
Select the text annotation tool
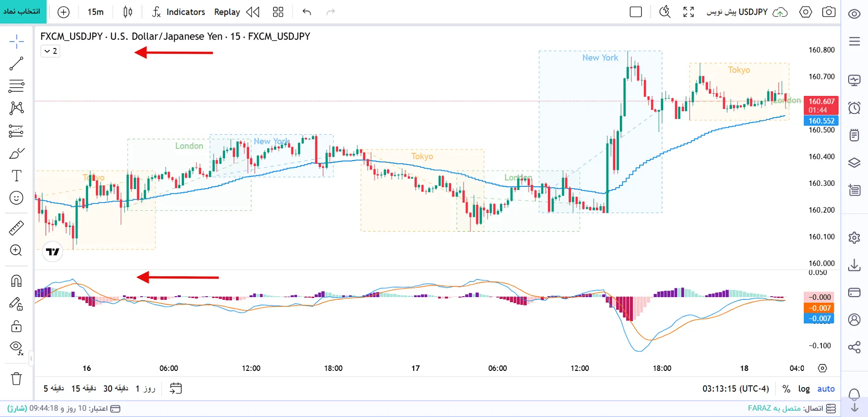tap(17, 176)
